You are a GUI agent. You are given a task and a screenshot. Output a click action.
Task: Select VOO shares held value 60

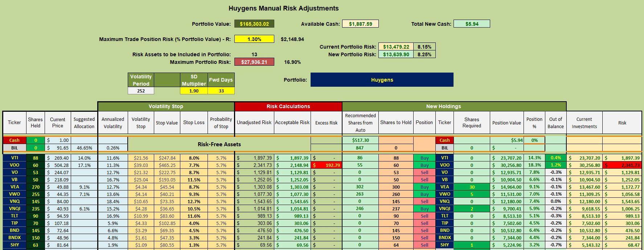pyautogui.click(x=36, y=165)
